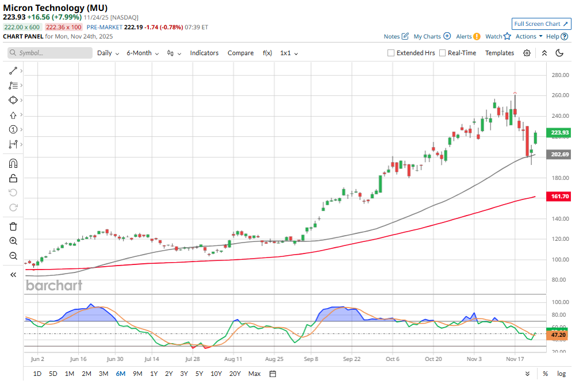Open the Indicators menu

point(204,53)
